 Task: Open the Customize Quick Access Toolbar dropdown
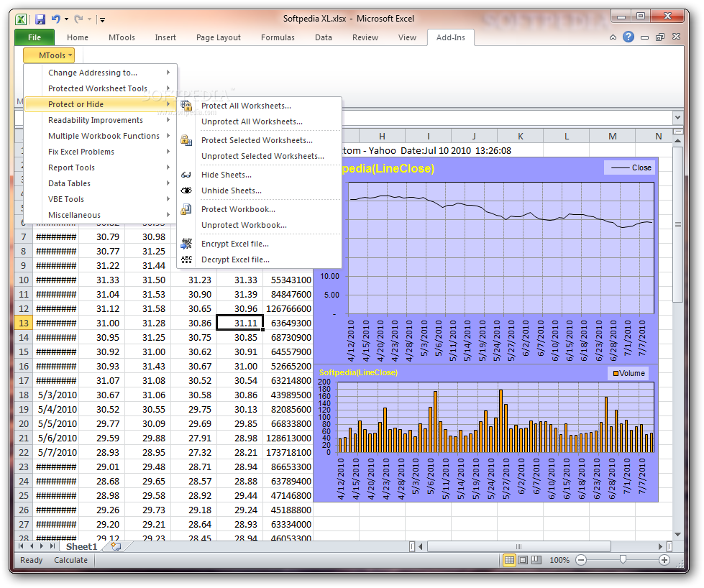pos(103,20)
